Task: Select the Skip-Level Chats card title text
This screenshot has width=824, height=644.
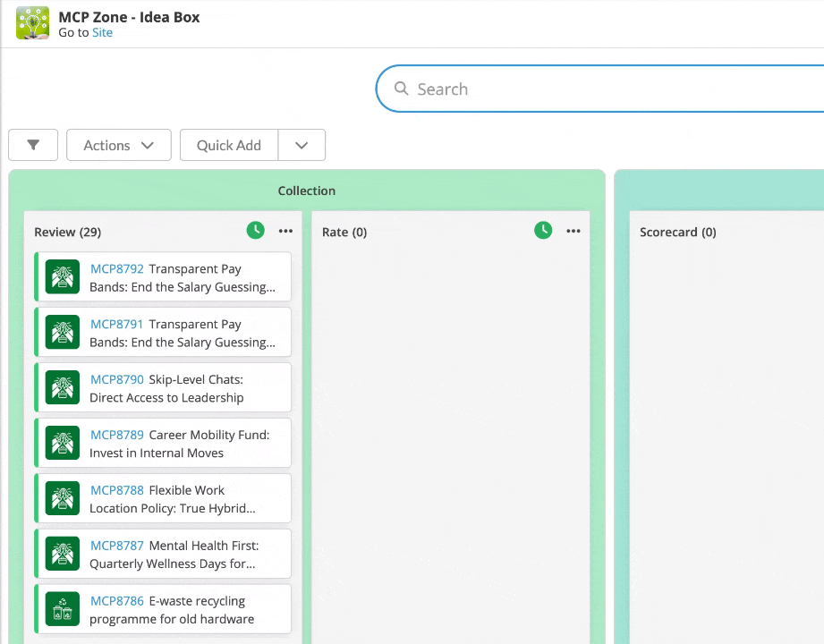Action: [166, 389]
